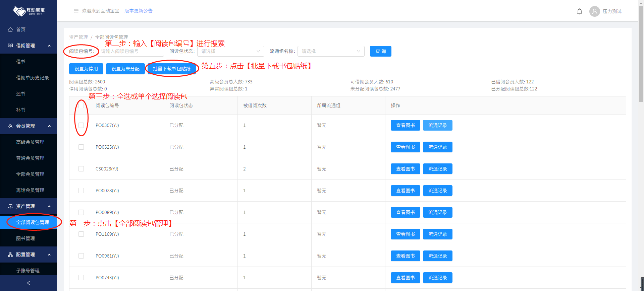The height and width of the screenshot is (291, 644).
Task: Click 流通记录 for PO0089(YJ)
Action: tap(438, 212)
